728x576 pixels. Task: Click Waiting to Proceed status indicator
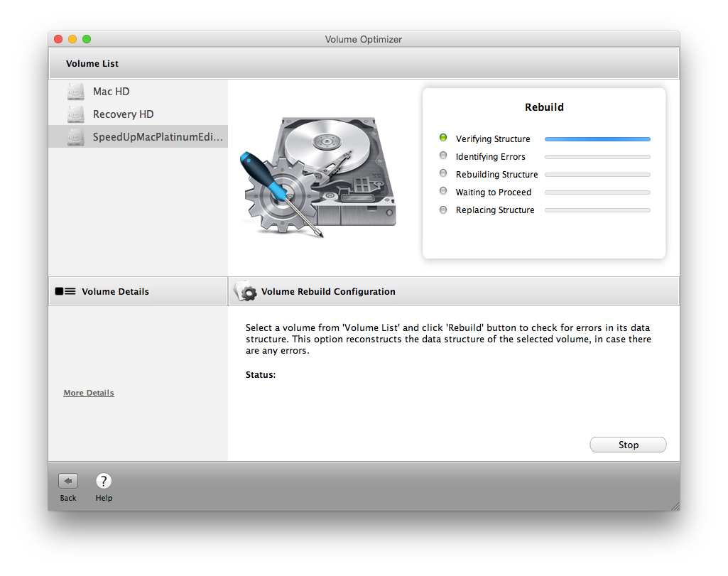click(x=443, y=191)
